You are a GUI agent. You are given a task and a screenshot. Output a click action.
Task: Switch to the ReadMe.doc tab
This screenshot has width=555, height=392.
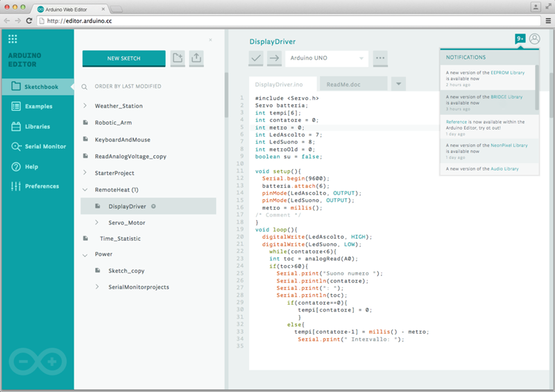click(x=351, y=84)
